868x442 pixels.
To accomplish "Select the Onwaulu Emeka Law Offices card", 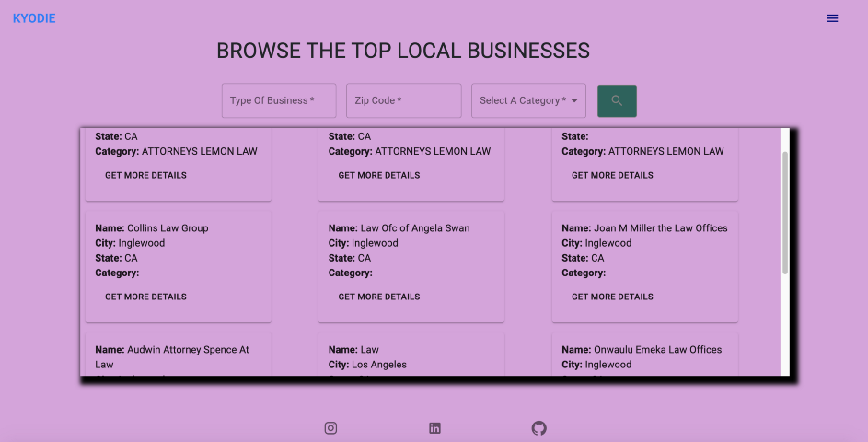I will point(644,357).
